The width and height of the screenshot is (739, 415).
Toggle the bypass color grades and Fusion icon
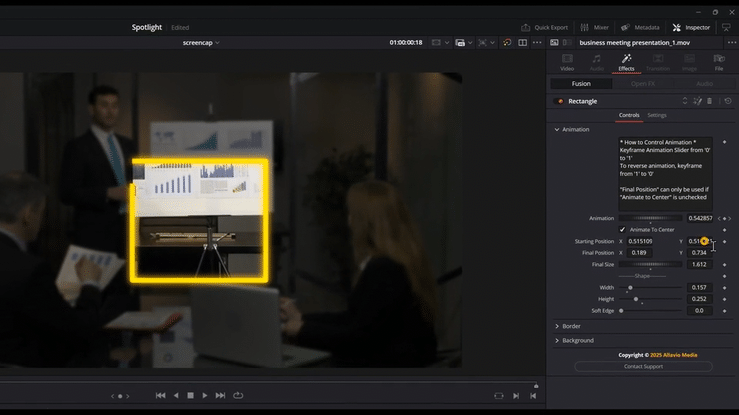(507, 42)
